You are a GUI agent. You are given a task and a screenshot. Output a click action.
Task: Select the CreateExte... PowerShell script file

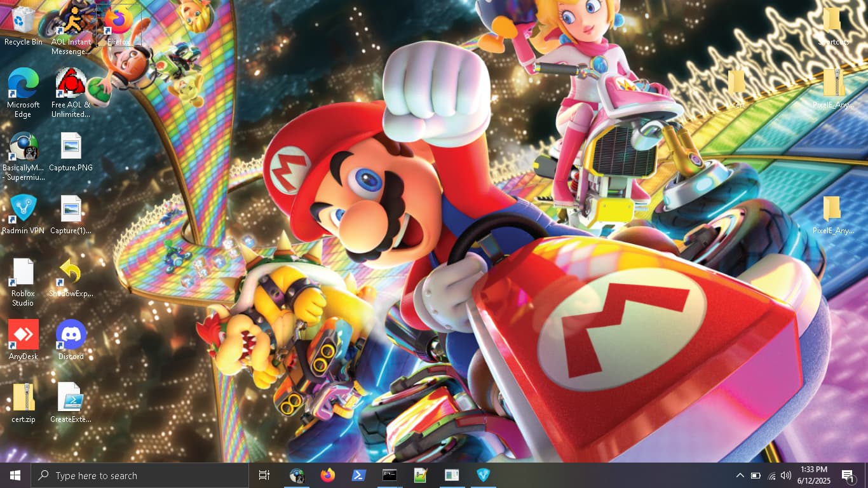click(x=71, y=403)
